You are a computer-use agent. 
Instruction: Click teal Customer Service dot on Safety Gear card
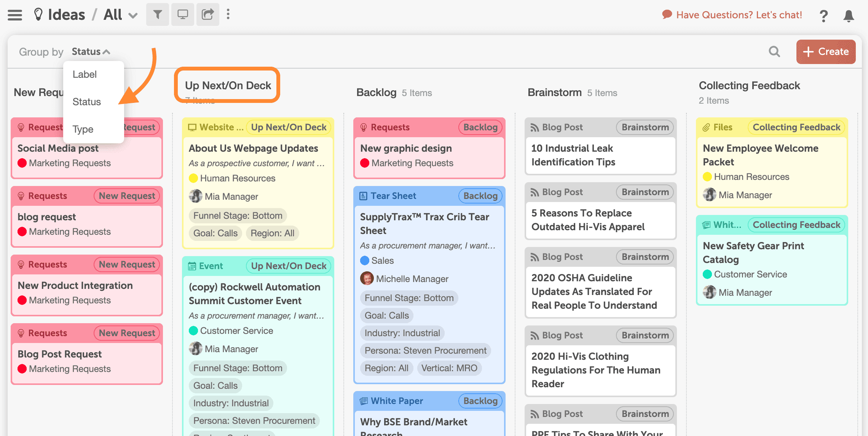[707, 274]
